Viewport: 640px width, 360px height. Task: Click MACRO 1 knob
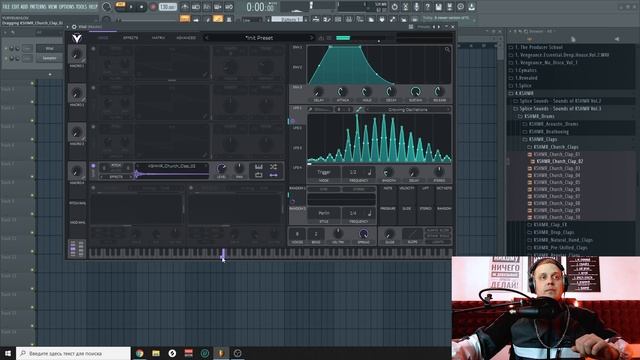(76, 54)
